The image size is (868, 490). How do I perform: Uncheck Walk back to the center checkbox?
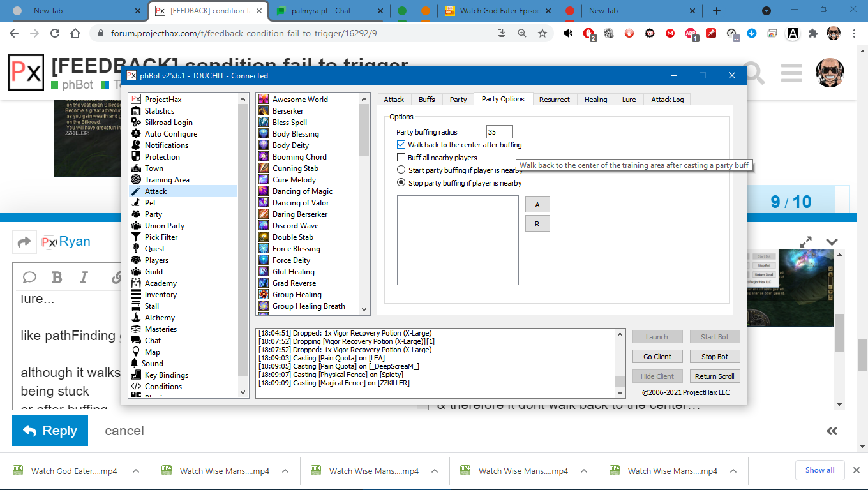pyautogui.click(x=401, y=145)
